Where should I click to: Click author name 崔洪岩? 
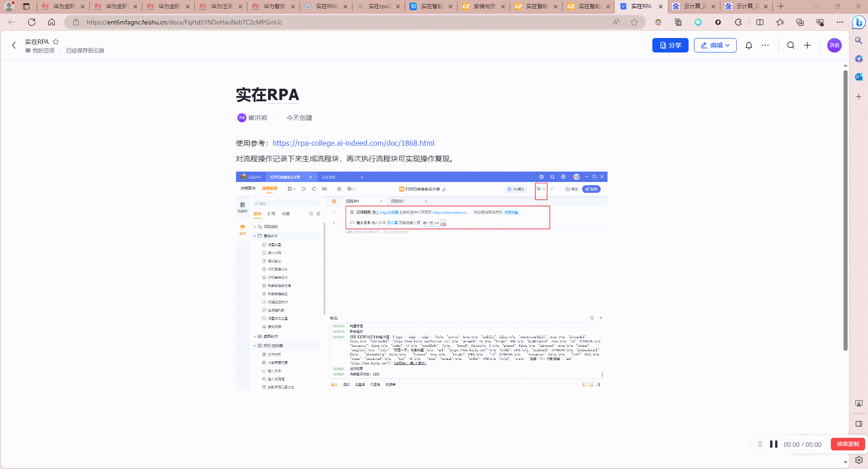258,118
